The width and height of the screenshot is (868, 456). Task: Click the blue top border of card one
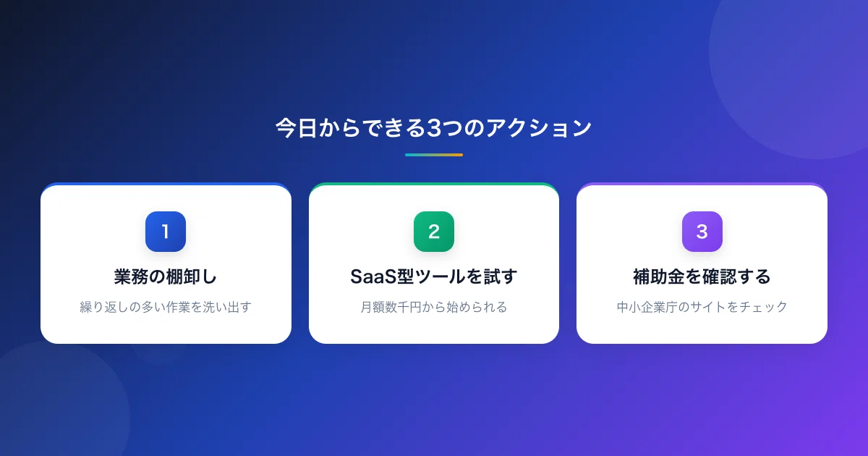[x=166, y=184]
